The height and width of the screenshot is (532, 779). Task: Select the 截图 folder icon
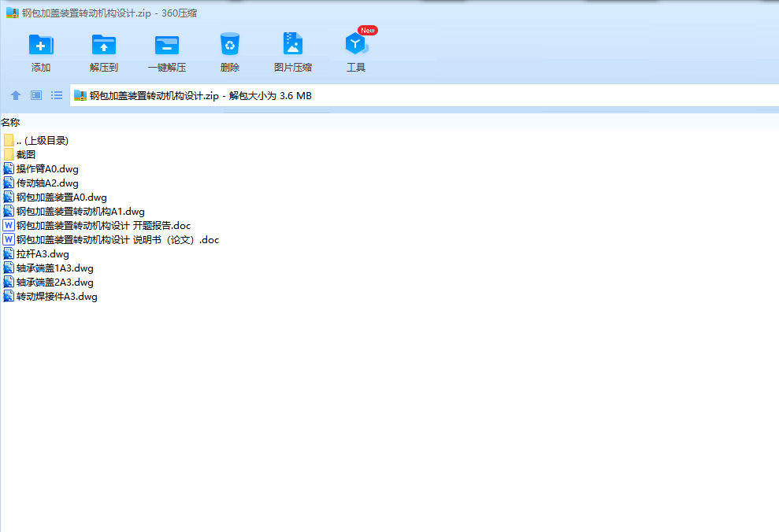coord(9,155)
